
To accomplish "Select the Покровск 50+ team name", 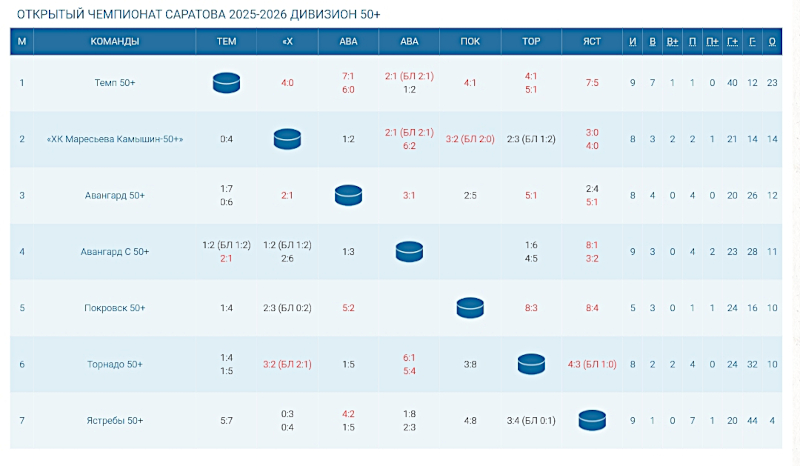I will tap(115, 308).
